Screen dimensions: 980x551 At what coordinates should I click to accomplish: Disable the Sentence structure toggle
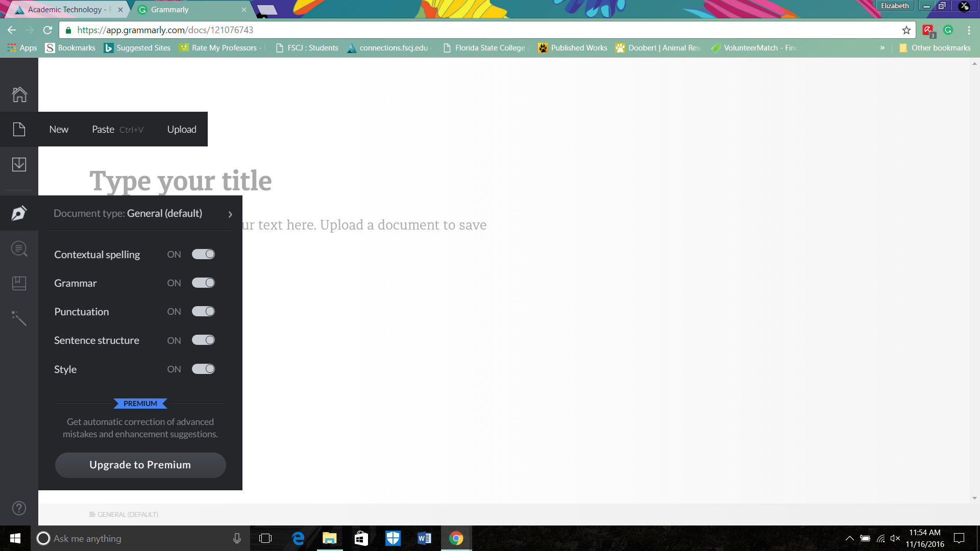point(203,340)
